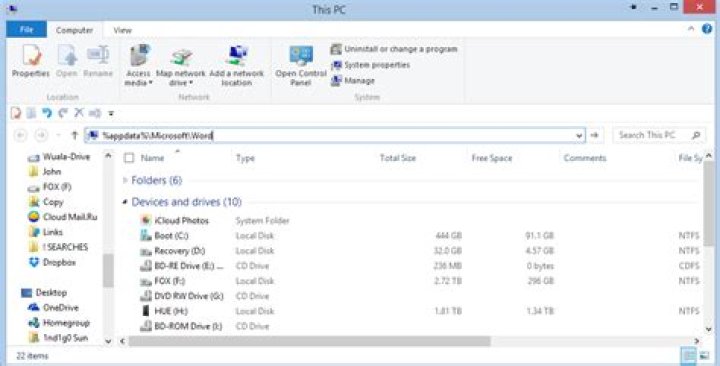The width and height of the screenshot is (720, 366).
Task: Click quick access Delete X icon
Action: point(79,113)
